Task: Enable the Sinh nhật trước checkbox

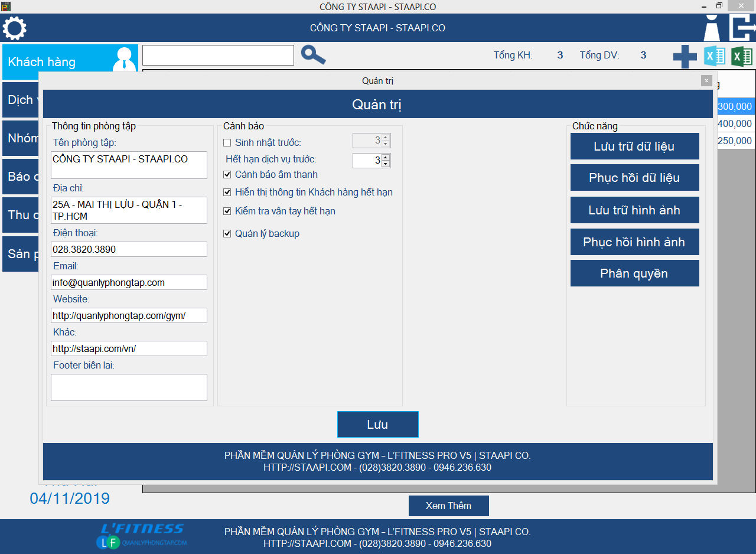Action: (227, 142)
